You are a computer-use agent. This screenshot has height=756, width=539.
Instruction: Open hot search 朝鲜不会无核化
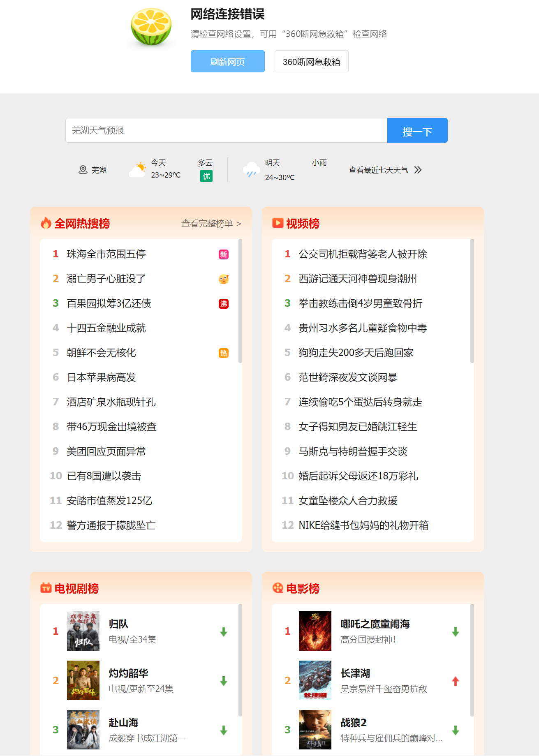tap(102, 353)
